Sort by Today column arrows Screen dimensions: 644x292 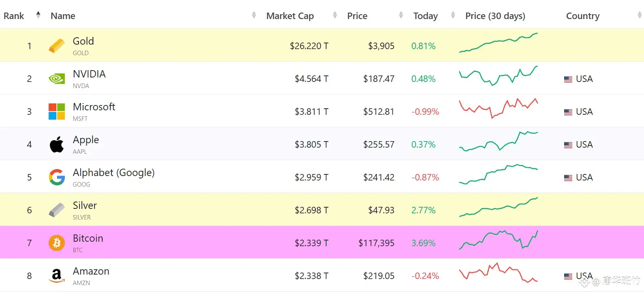[453, 15]
